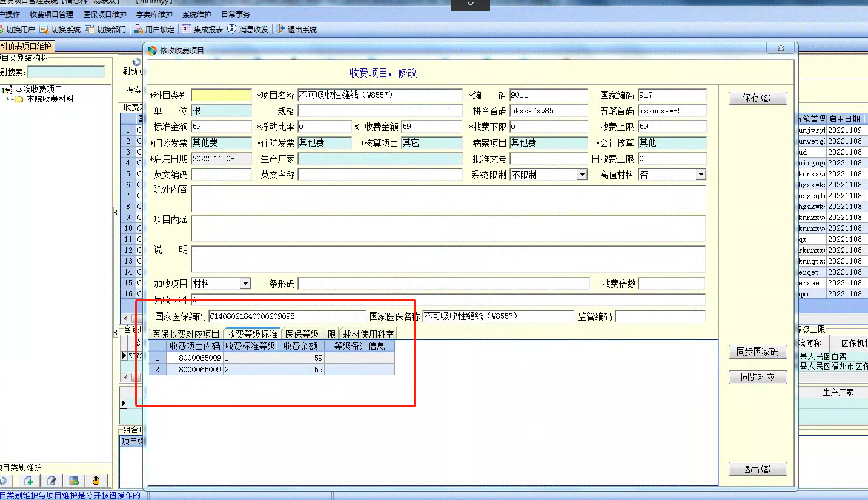The image size is (868, 500).
Task: Click the 监管编码 input field
Action: pos(660,316)
